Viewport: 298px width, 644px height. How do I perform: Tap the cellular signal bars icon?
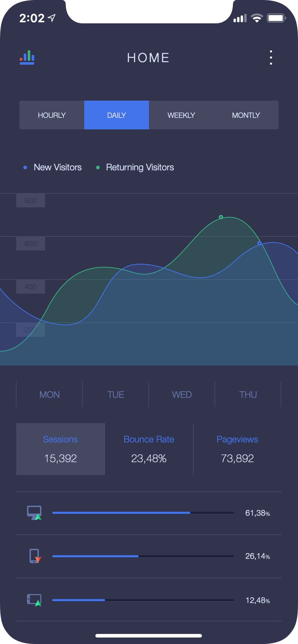point(240,18)
